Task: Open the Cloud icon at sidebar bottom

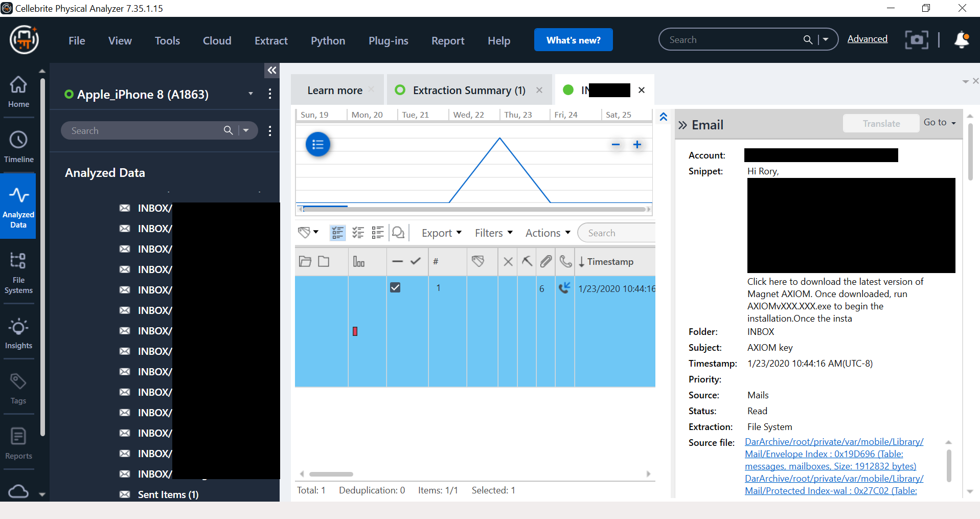Action: [18, 491]
